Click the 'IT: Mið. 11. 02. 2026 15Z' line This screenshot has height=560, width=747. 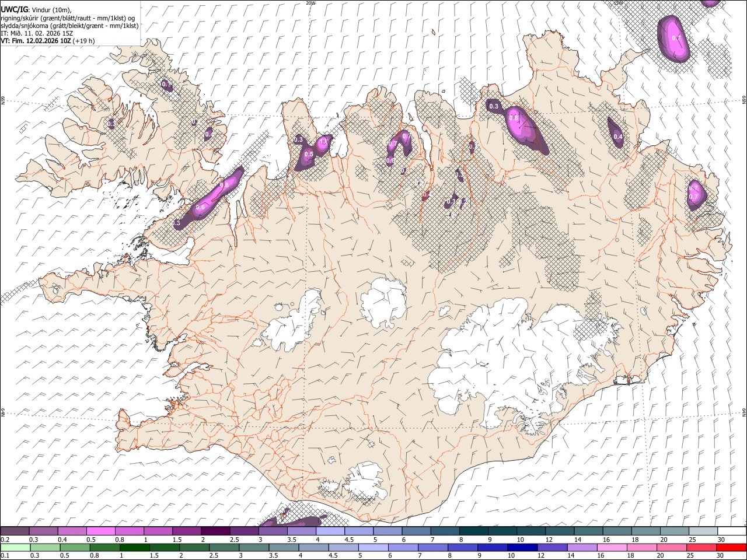37,33
